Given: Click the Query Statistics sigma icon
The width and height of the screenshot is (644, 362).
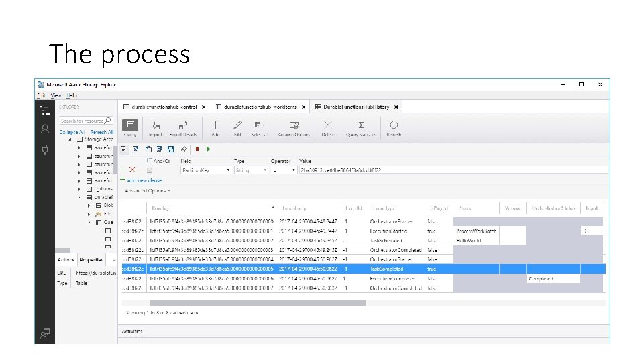Looking at the screenshot, I should [x=361, y=125].
